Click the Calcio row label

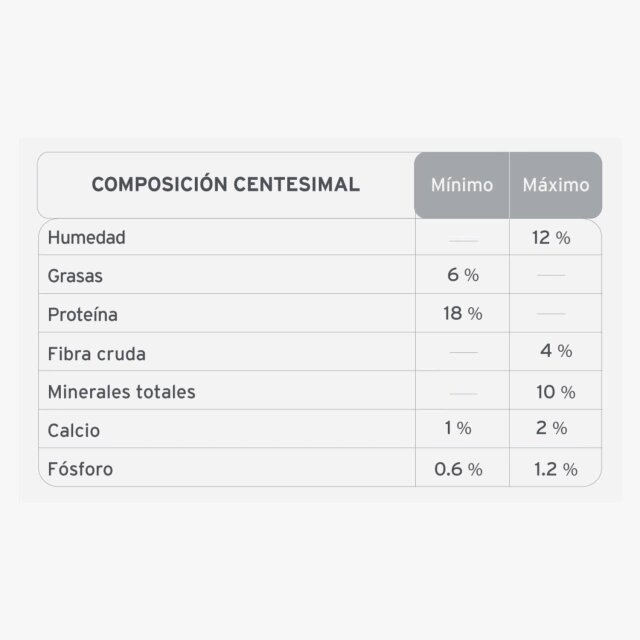pyautogui.click(x=74, y=431)
